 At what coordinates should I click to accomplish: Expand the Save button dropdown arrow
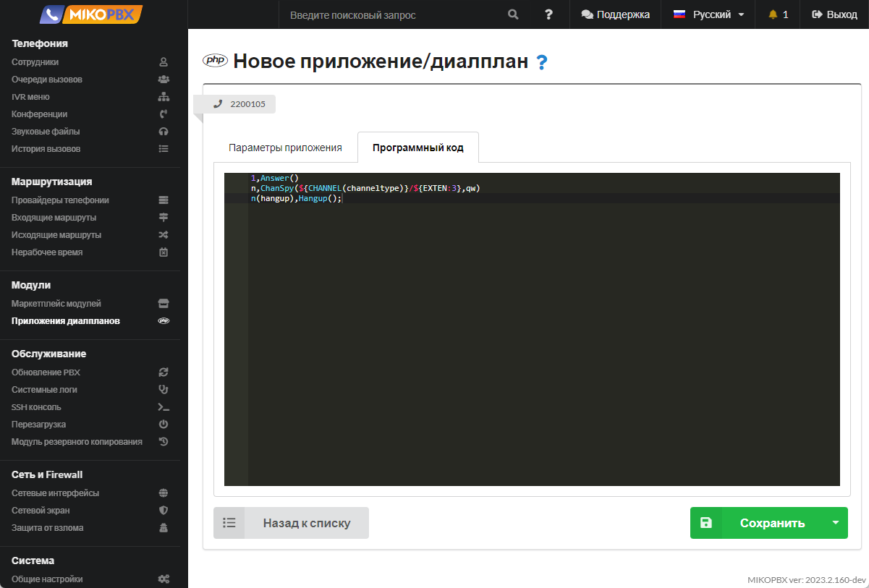click(x=835, y=523)
